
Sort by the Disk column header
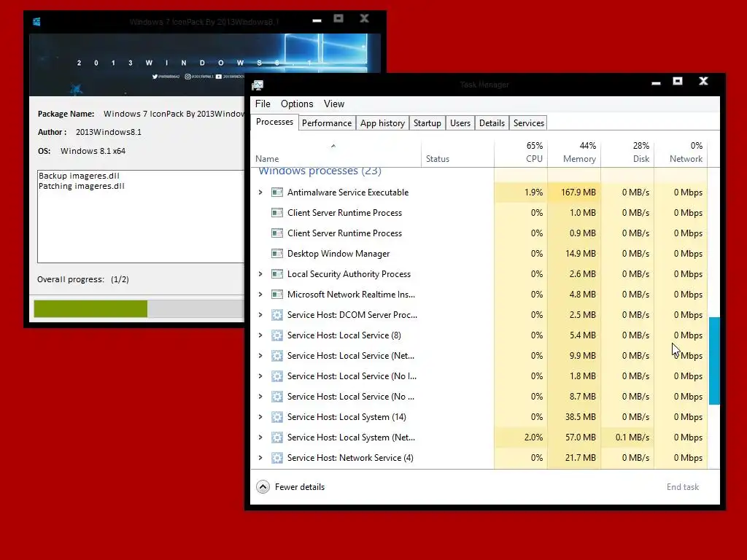[627, 152]
